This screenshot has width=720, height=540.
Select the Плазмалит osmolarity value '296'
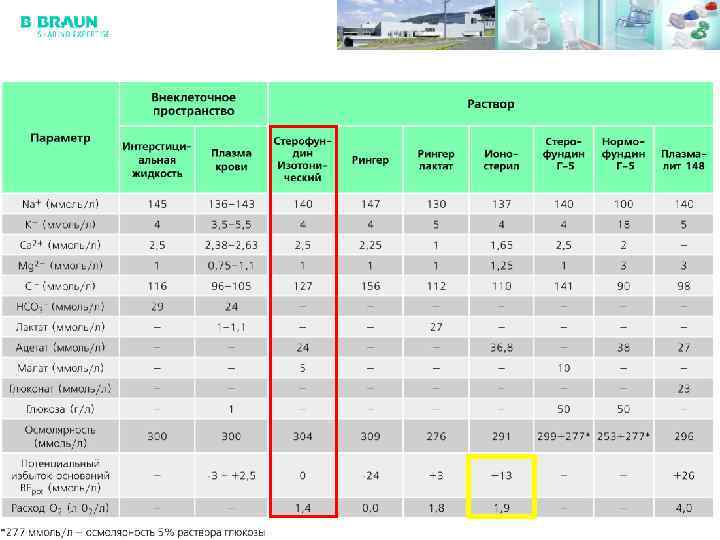683,436
